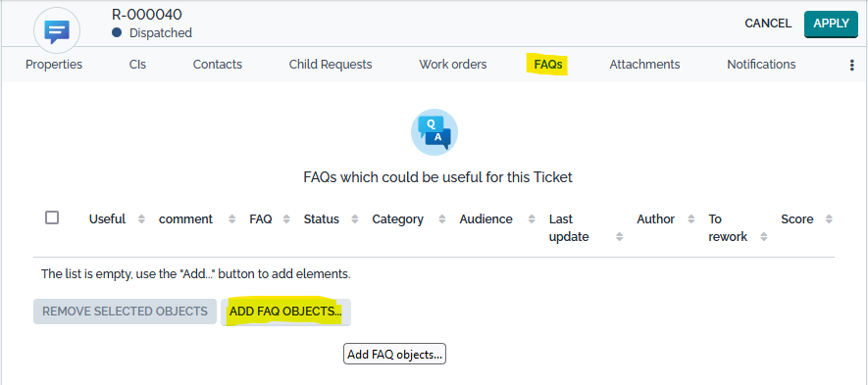
Task: Open the Work orders tab
Action: click(x=453, y=65)
